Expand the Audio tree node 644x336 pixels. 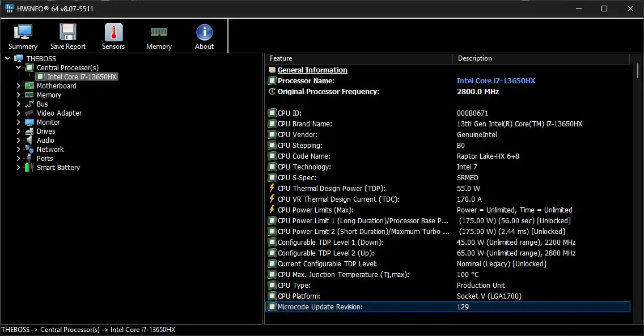coord(18,141)
